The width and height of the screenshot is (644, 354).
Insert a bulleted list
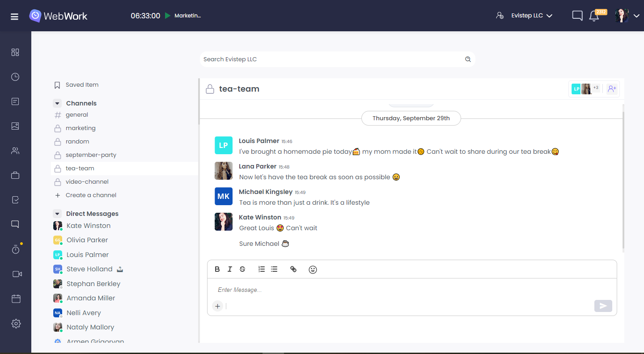[x=274, y=269]
